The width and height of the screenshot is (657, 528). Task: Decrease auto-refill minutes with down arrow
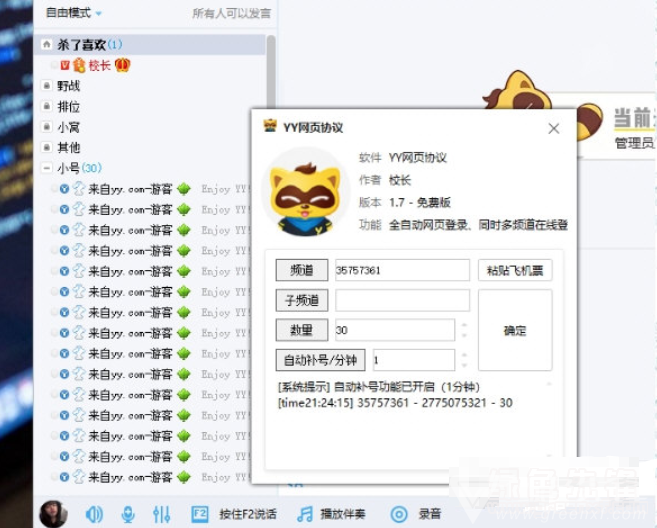[x=464, y=365]
